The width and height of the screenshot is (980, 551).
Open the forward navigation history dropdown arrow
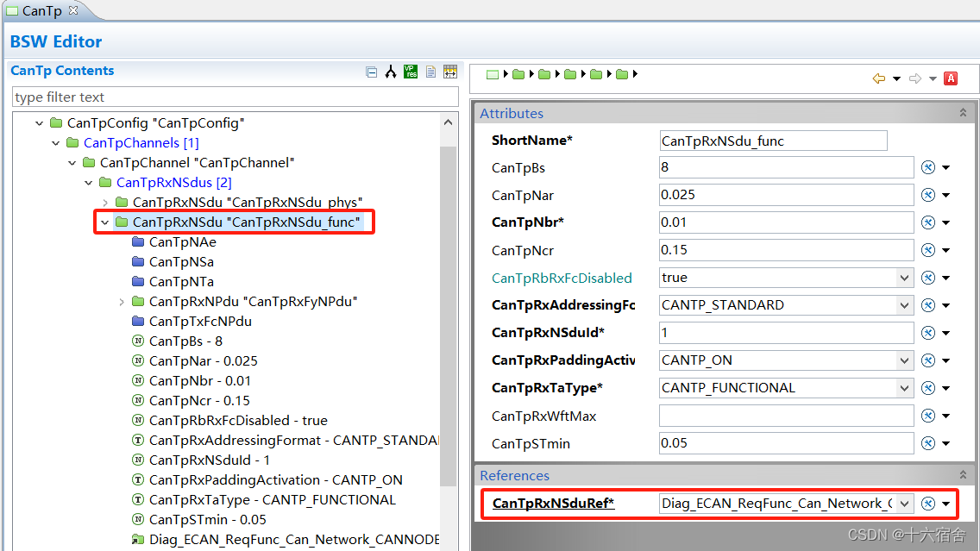[x=933, y=78]
